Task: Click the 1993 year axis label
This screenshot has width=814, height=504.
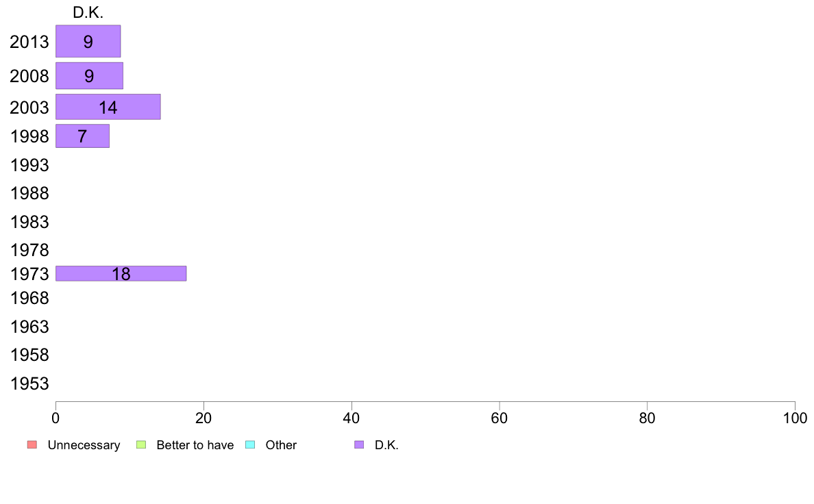Action: (29, 165)
